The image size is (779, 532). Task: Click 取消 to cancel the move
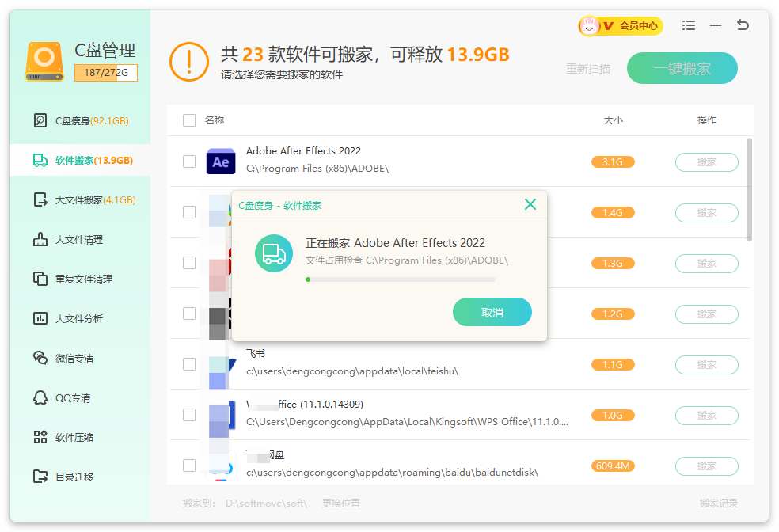click(x=492, y=312)
